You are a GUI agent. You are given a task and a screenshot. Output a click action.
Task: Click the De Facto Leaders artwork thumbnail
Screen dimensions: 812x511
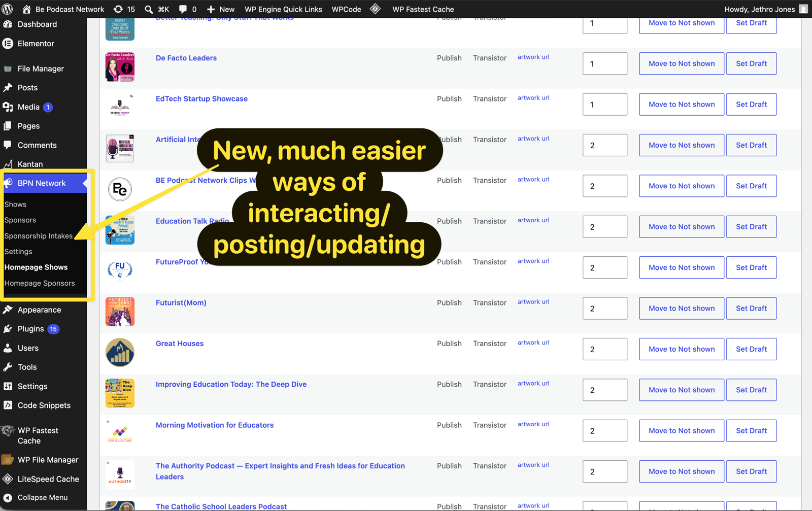click(x=120, y=67)
